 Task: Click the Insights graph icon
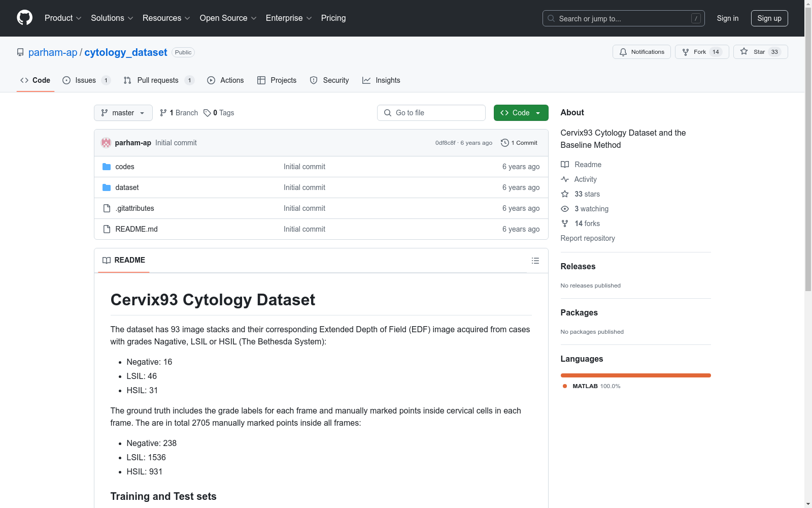366,80
